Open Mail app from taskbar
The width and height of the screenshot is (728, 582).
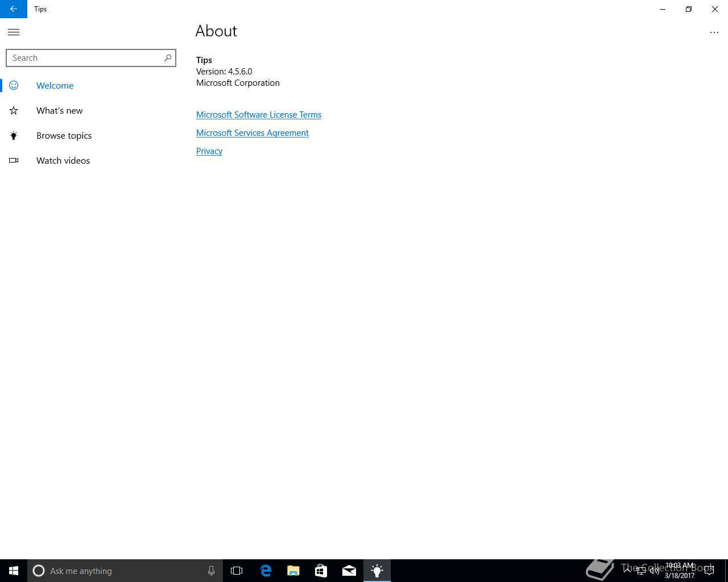coord(349,571)
